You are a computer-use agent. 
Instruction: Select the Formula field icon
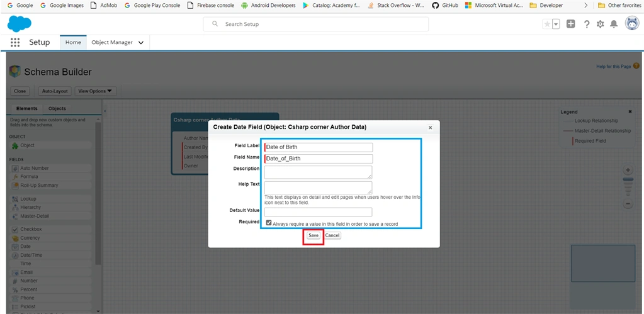pos(14,177)
